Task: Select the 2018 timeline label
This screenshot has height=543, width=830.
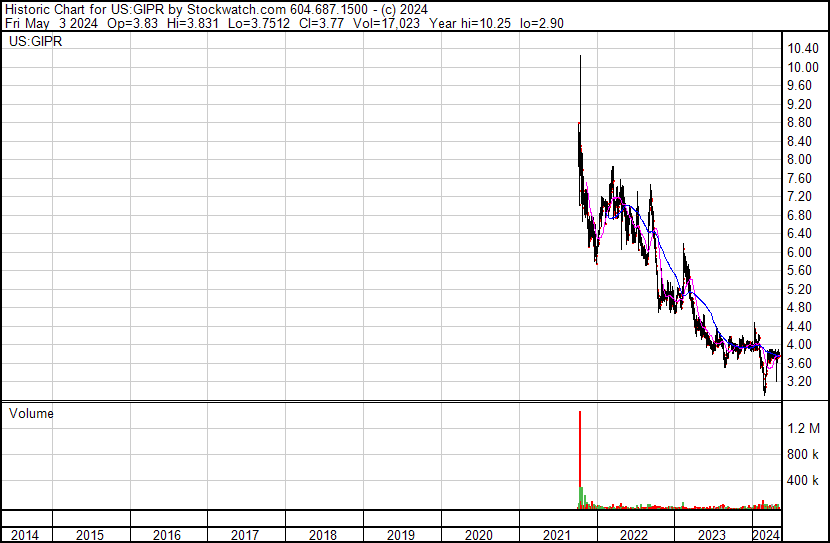Action: [x=323, y=535]
